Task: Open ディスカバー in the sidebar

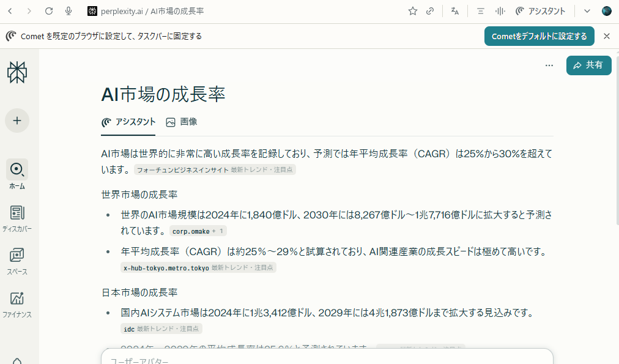Action: [x=17, y=218]
